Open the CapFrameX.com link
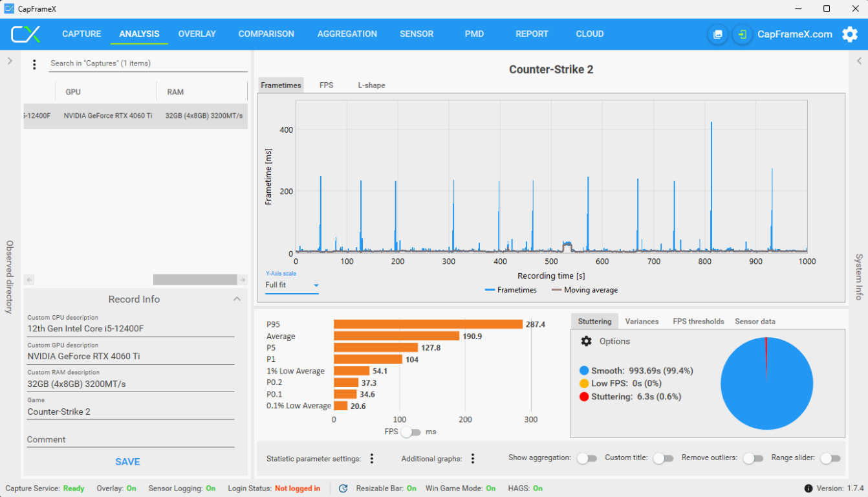 (794, 34)
